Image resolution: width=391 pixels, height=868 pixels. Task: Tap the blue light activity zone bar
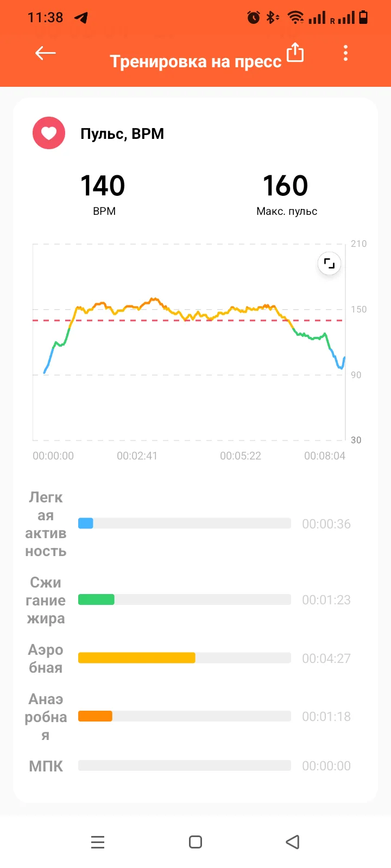(86, 524)
